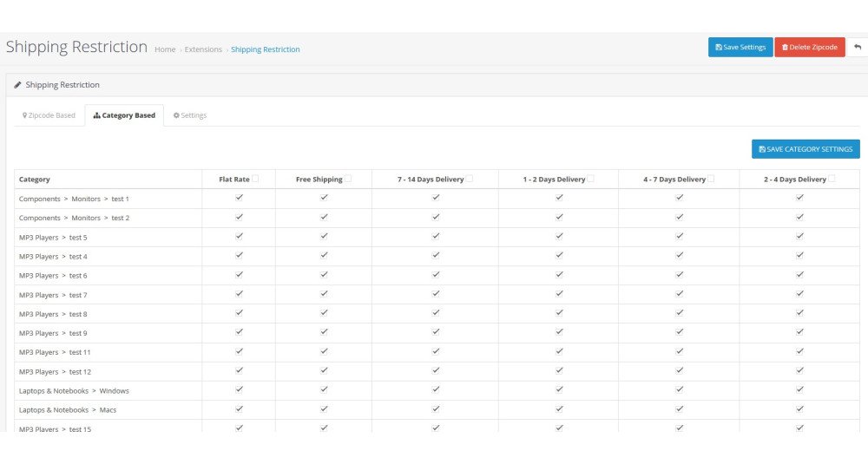
Task: Click the pencil icon beside Shipping Restriction
Action: [x=17, y=85]
